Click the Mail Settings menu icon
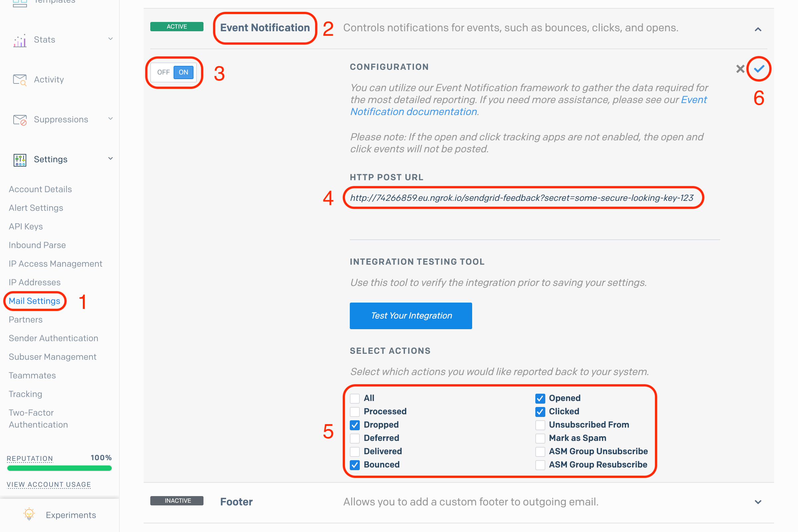The height and width of the screenshot is (532, 798). (35, 301)
